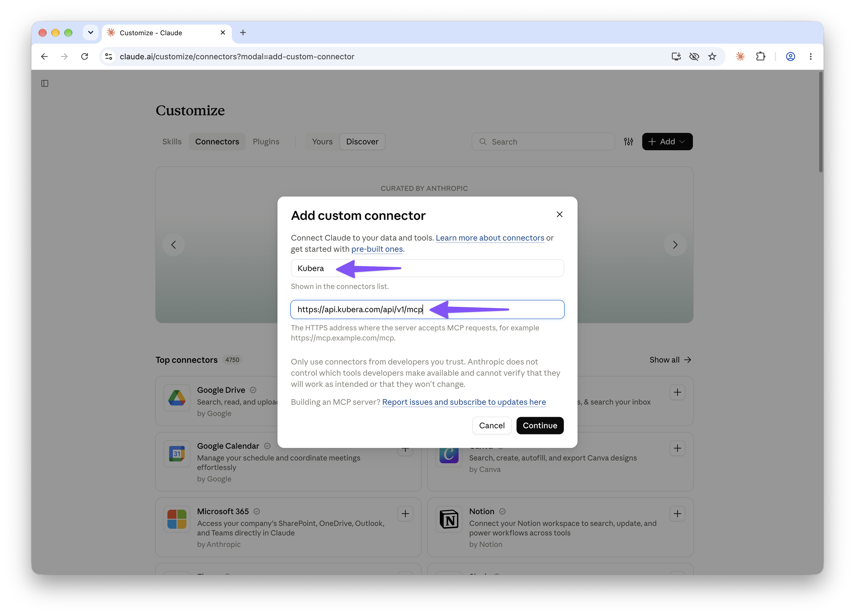
Task: Click Show all connectors link
Action: (x=670, y=360)
